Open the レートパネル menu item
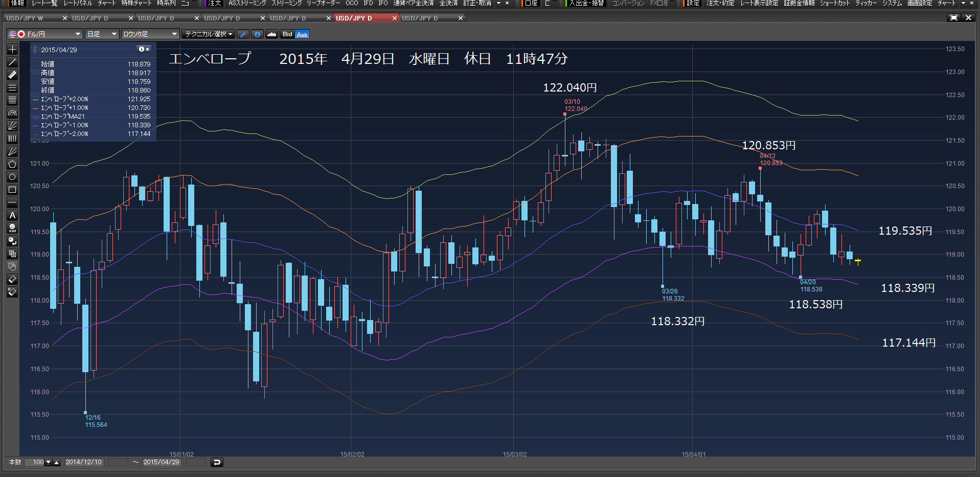This screenshot has height=477, width=980. pyautogui.click(x=78, y=3)
